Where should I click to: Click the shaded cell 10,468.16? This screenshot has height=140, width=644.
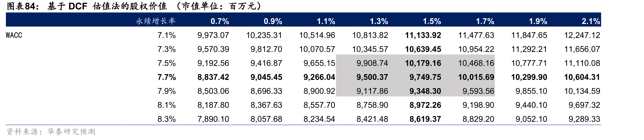click(476, 63)
